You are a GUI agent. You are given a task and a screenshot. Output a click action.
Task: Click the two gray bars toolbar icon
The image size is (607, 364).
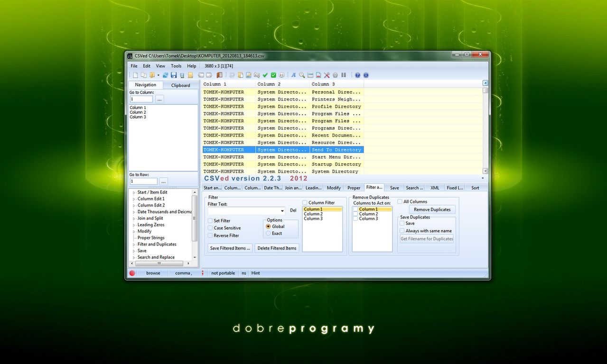point(344,75)
